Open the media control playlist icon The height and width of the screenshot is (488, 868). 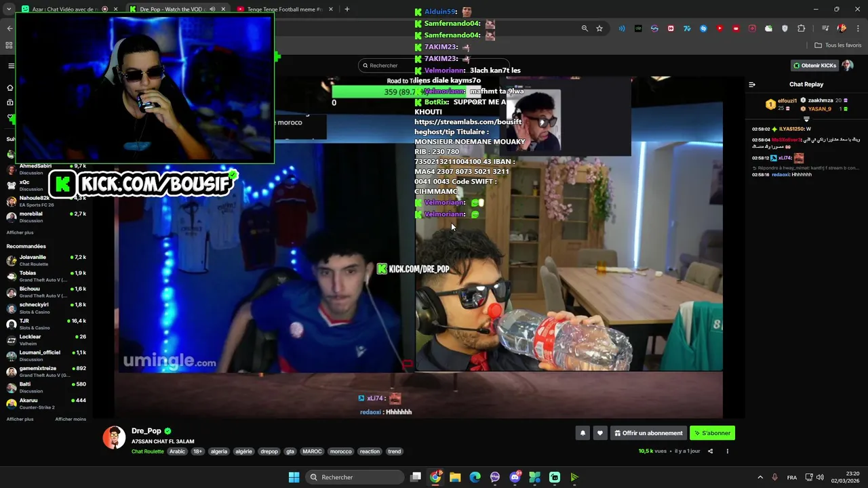825,28
